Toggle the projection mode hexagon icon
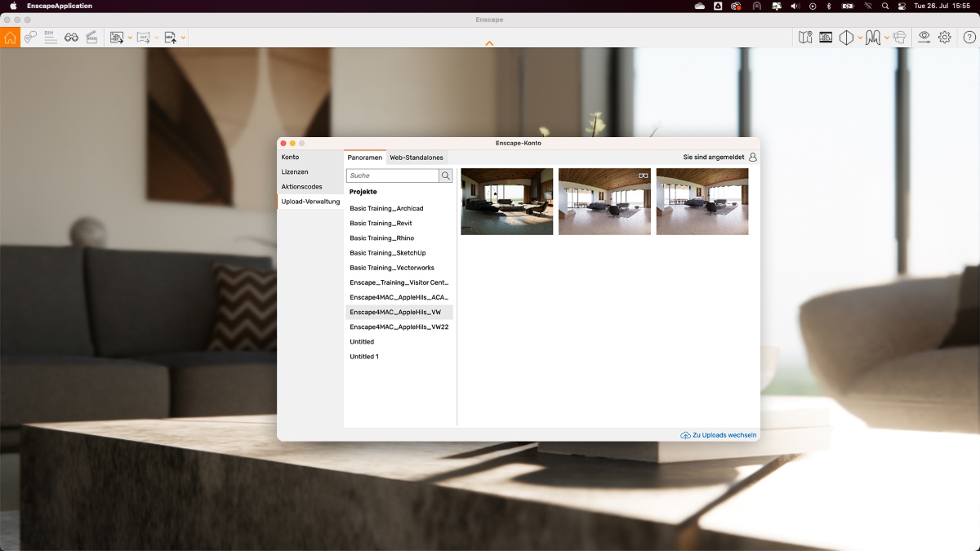 (846, 38)
